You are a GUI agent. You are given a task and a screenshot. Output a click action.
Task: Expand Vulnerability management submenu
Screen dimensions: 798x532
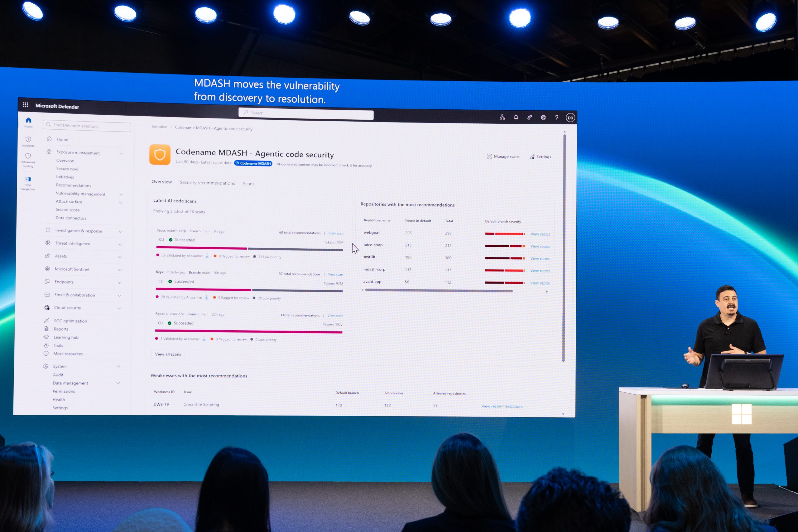click(121, 194)
